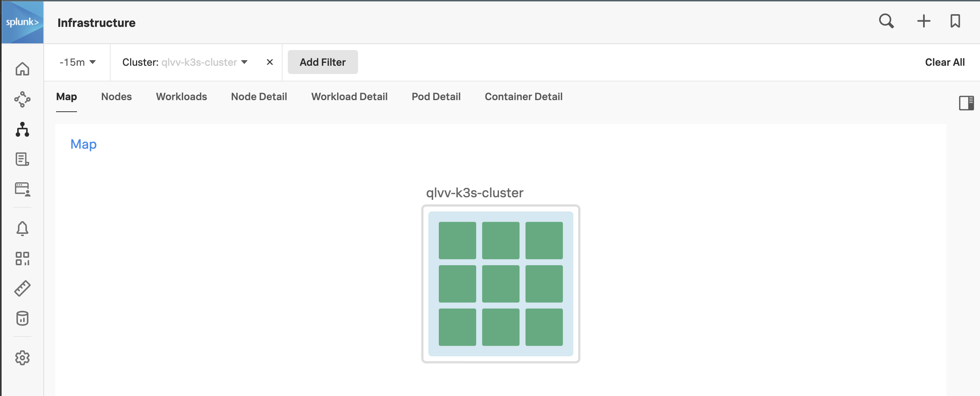Click the Add Filter button
Viewport: 980px width, 396px height.
pyautogui.click(x=323, y=62)
